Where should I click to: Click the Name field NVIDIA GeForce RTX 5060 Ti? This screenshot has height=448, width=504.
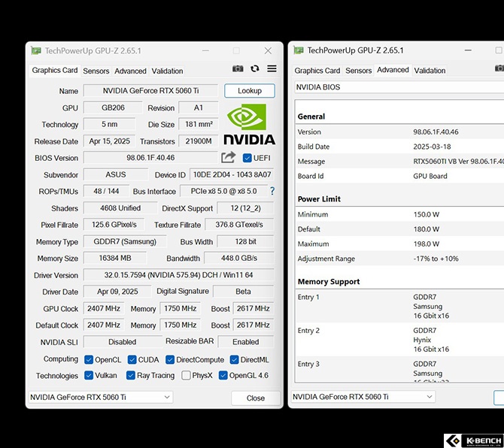(150, 90)
